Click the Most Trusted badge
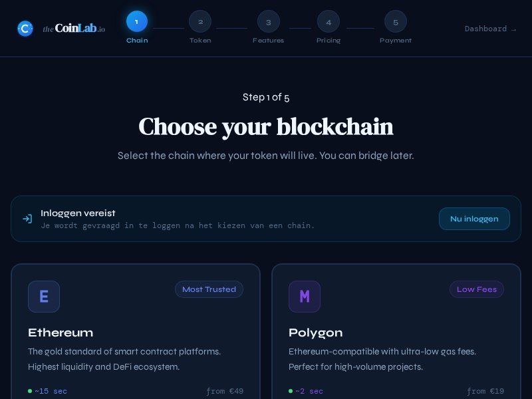Screen dimensions: 532x399 coord(209,289)
